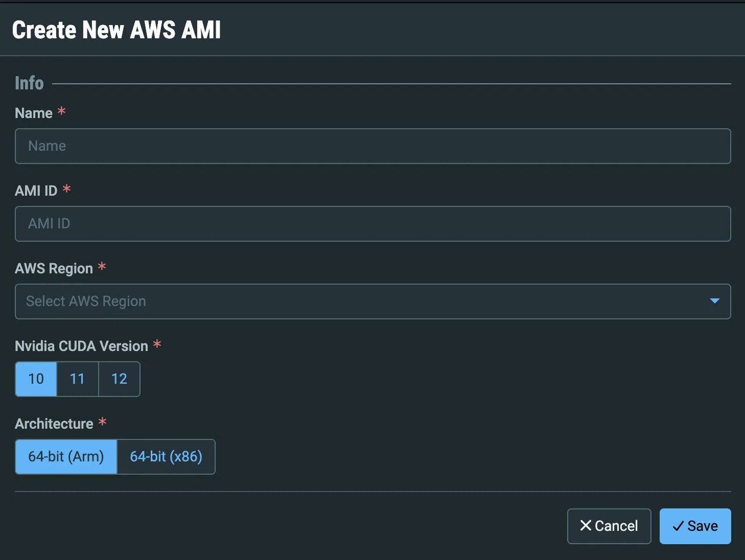Click the Name field label

click(34, 113)
